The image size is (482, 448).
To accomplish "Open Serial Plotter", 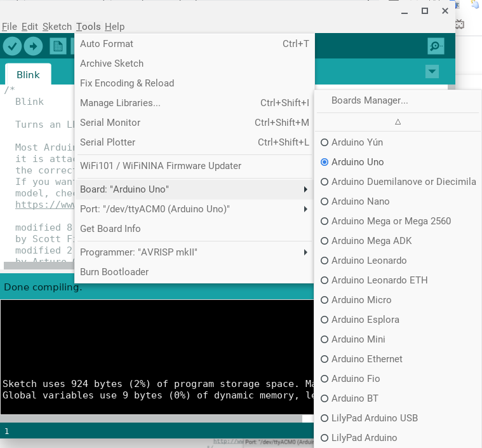I will click(x=194, y=142).
